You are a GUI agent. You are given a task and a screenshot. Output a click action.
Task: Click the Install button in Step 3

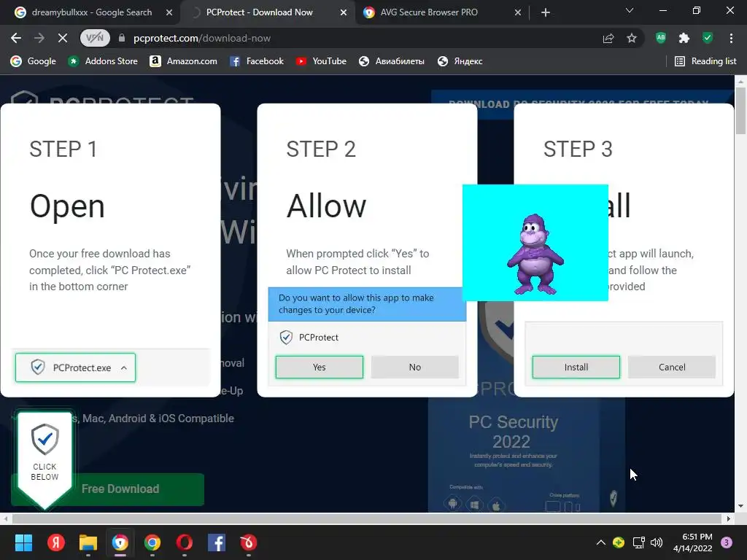576,367
